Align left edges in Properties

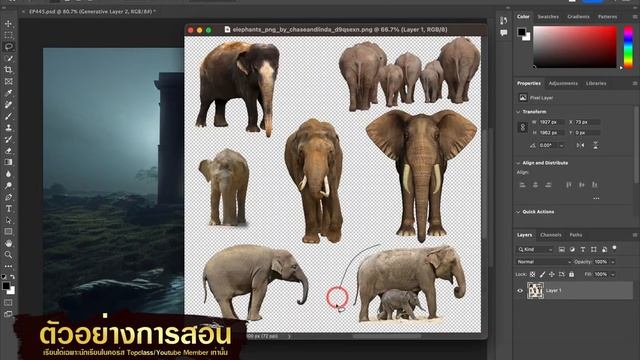[x=522, y=185]
